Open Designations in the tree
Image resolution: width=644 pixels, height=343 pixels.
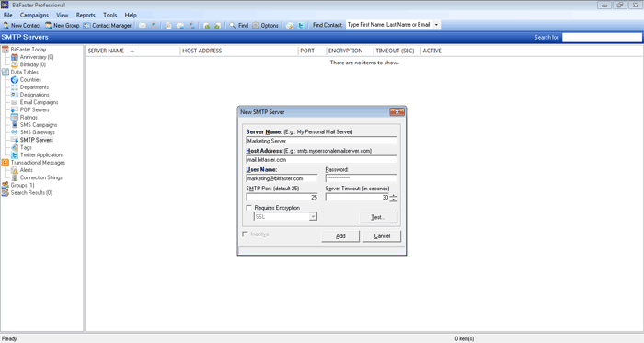tap(35, 95)
